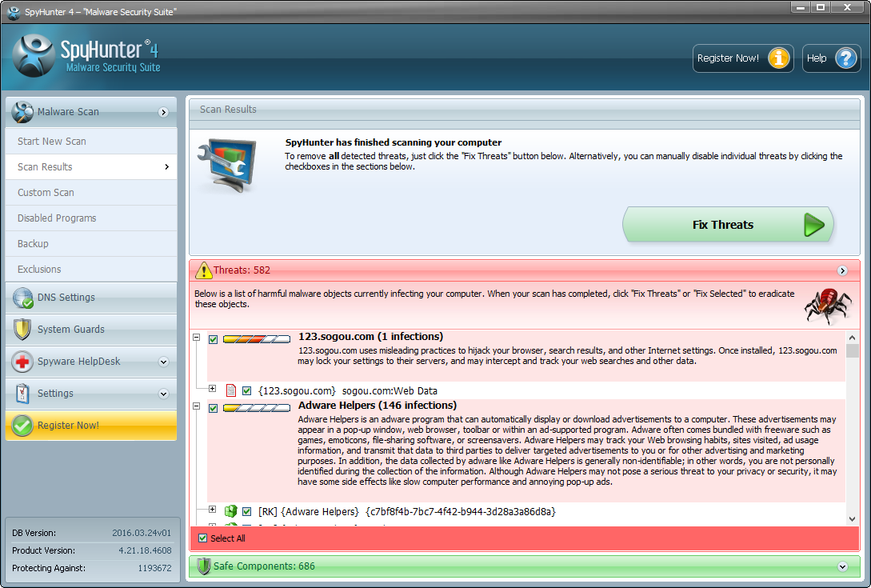The width and height of the screenshot is (871, 588).
Task: Click the threat list scrollbar thumb
Action: [x=852, y=350]
